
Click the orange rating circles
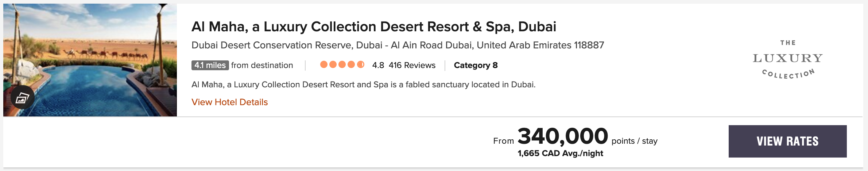tap(342, 65)
